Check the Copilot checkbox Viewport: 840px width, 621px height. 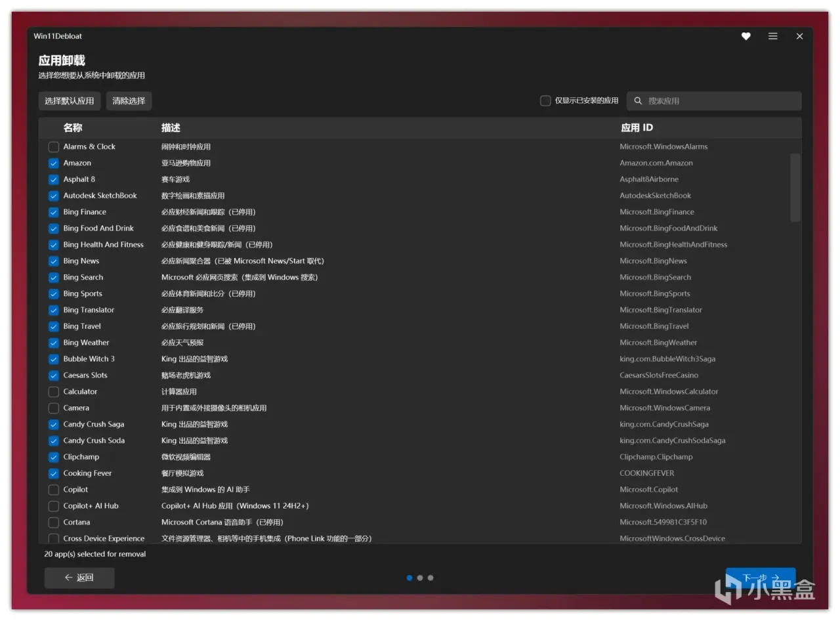pyautogui.click(x=54, y=490)
